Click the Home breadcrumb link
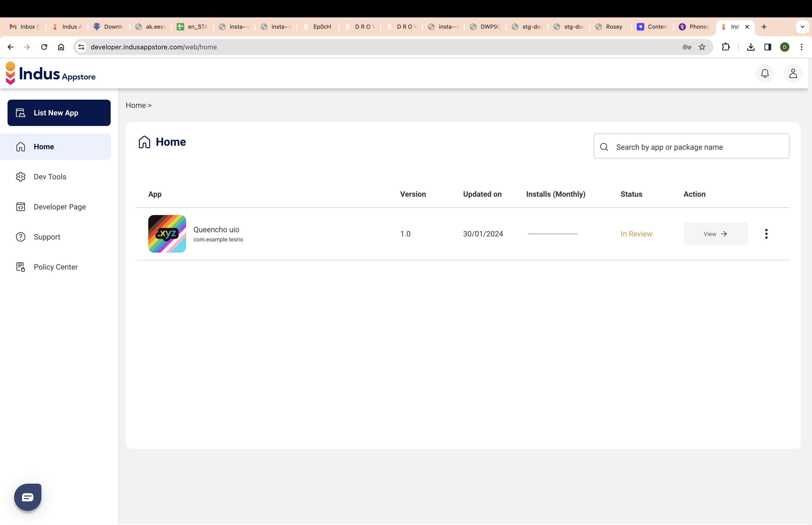Viewport: 812px width, 525px height. [136, 105]
